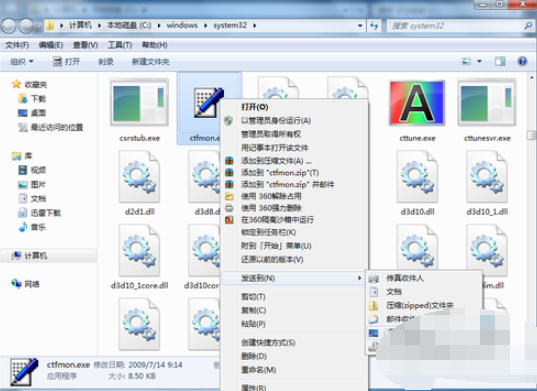Open the 工具(T) menu
The height and width of the screenshot is (391, 537).
coord(120,45)
